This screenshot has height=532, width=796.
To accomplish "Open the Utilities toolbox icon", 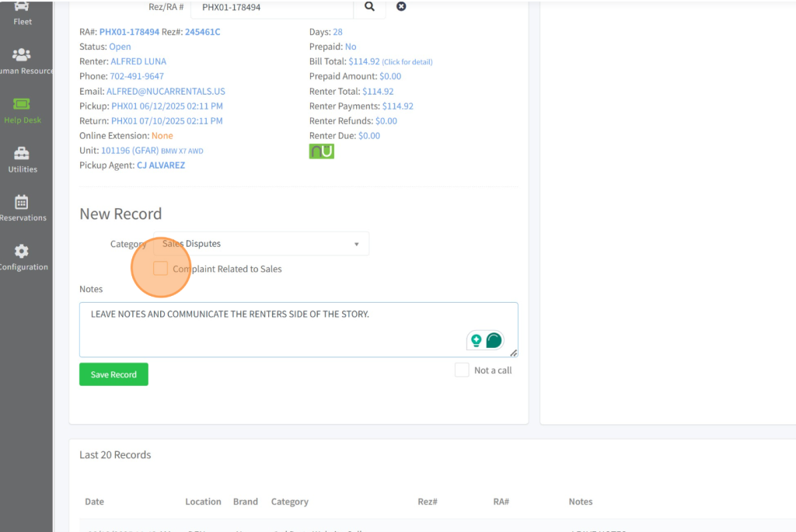I will 23,159.
